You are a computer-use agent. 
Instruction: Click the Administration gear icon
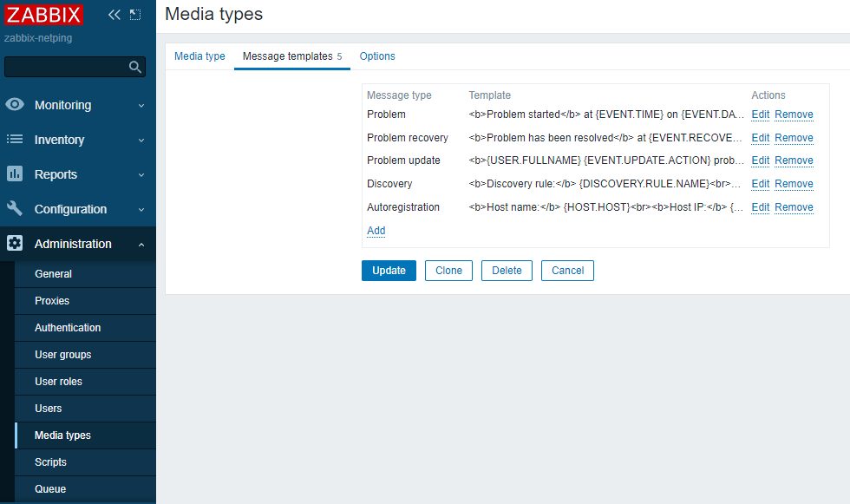[x=15, y=244]
